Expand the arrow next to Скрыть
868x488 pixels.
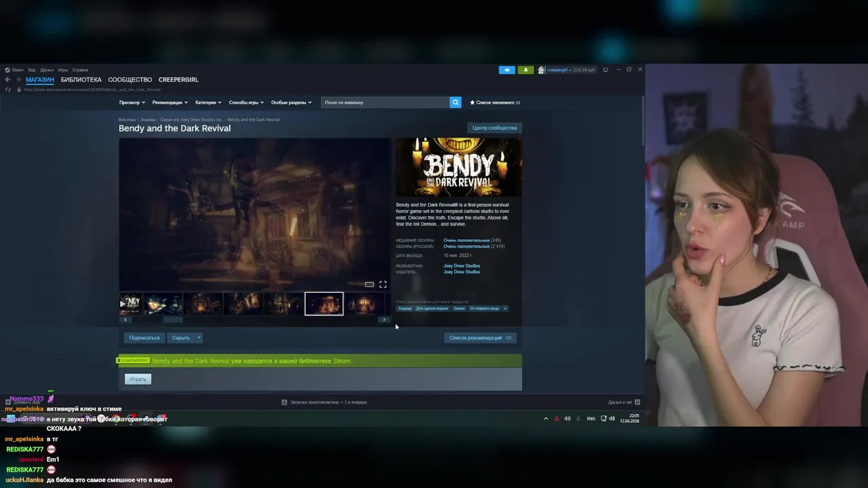coord(199,338)
